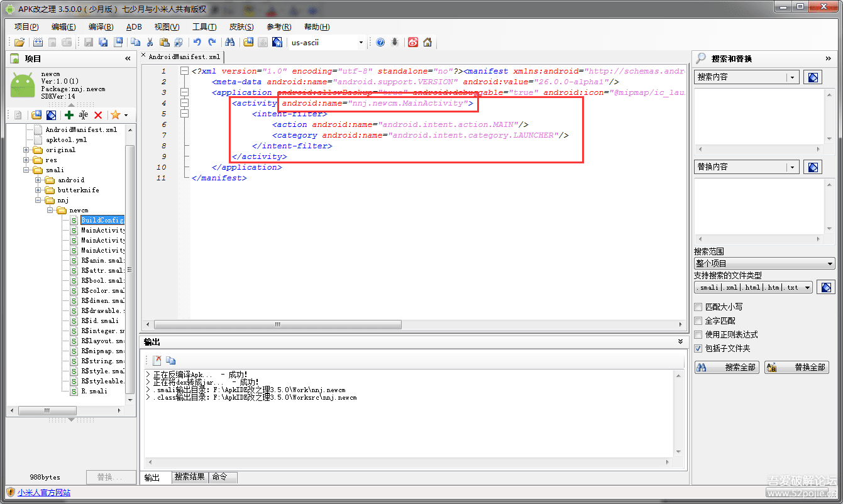Open the 项目(P) menu
The width and height of the screenshot is (843, 504).
26,27
